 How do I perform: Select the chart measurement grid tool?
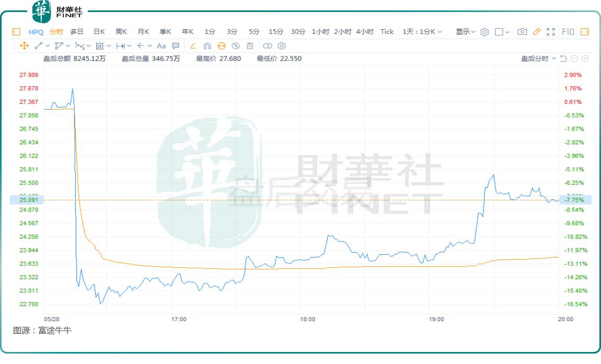(100, 46)
